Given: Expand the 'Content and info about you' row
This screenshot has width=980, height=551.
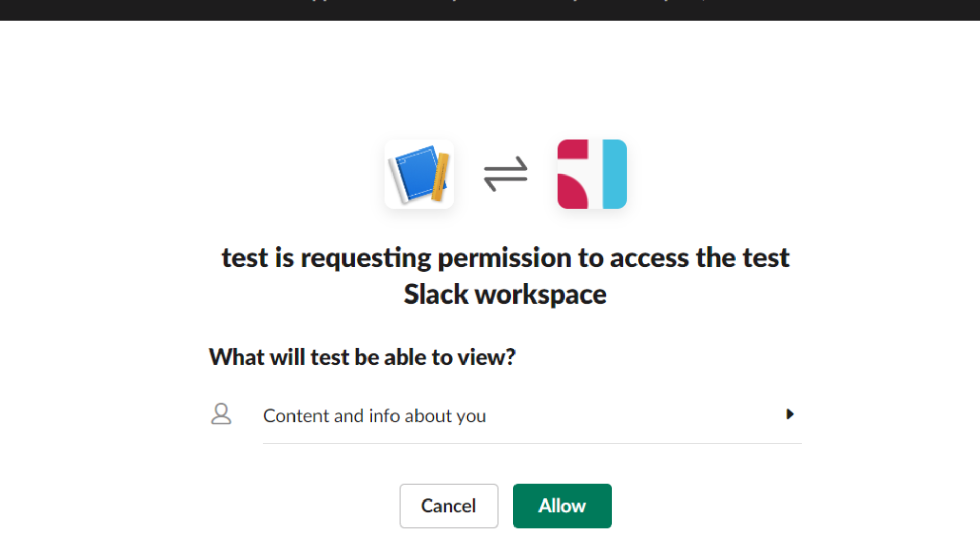Looking at the screenshot, I should 505,415.
